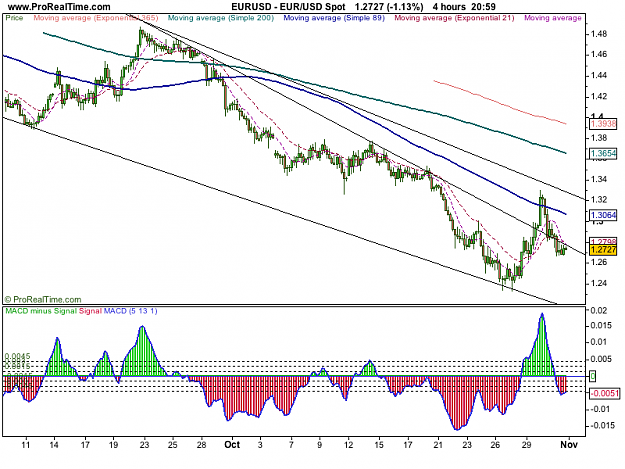Viewport: 625px width, 469px height.
Task: Click the 1.3064 SMA 89 value tag
Action: point(603,216)
